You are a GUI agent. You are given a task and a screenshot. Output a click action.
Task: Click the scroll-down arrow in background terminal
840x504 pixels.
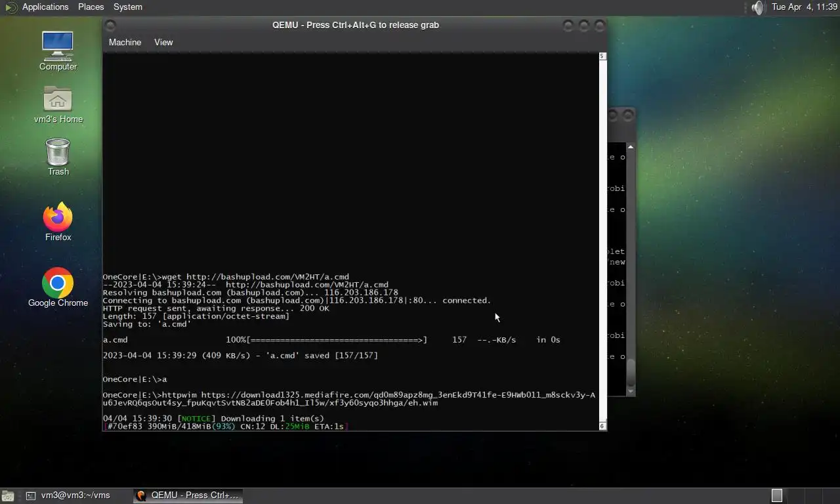[x=631, y=391]
